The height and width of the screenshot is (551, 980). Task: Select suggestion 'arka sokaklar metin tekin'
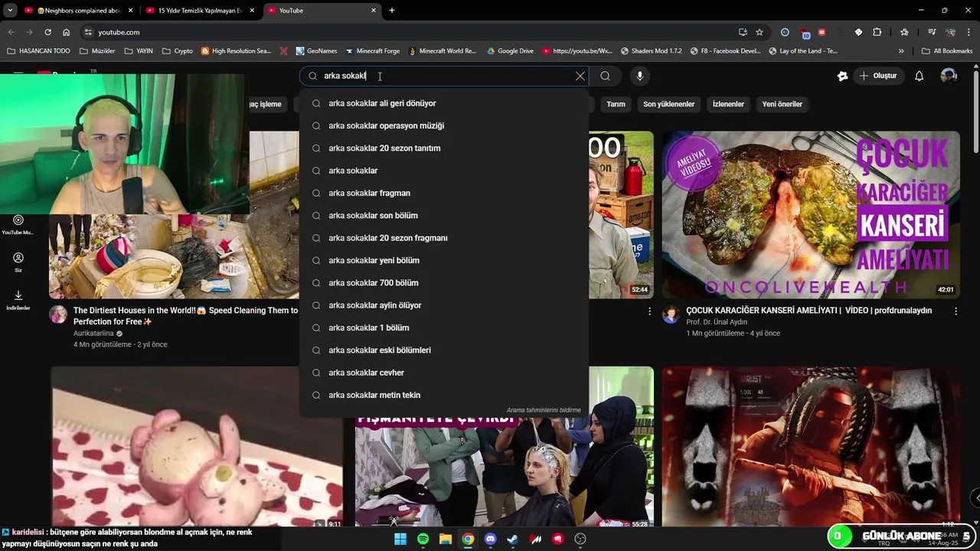pyautogui.click(x=444, y=395)
